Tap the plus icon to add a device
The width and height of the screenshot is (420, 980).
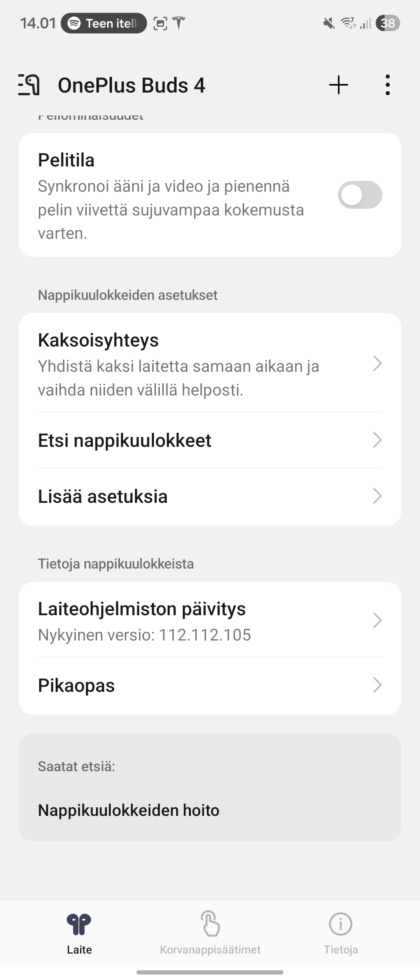[x=339, y=85]
